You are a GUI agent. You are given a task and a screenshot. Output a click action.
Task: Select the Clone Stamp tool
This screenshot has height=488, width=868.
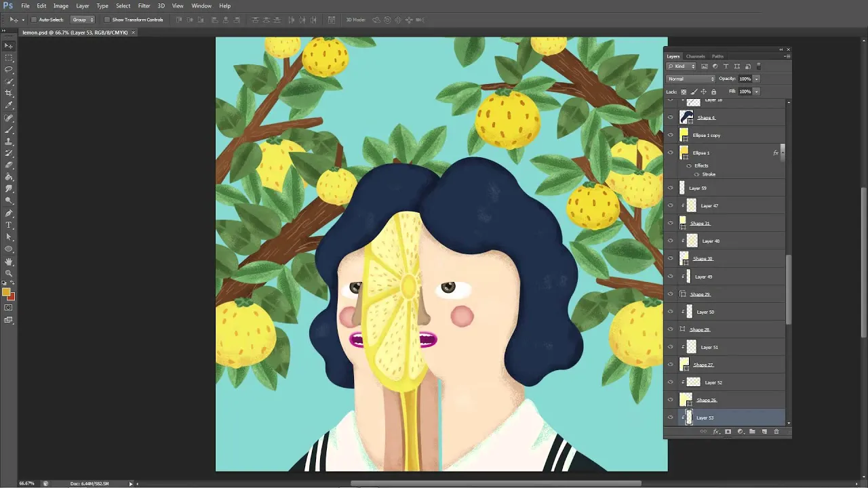9,142
